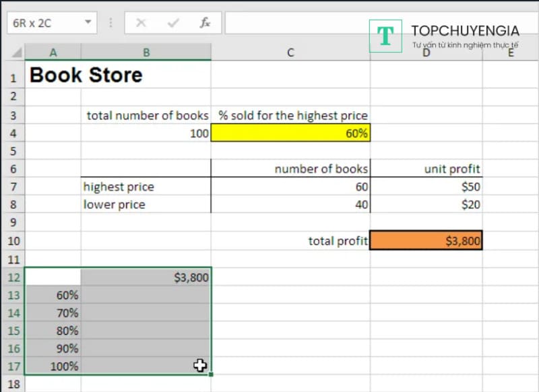Select the $50 unit profit cell
Image resolution: width=539 pixels, height=392 pixels.
point(426,187)
